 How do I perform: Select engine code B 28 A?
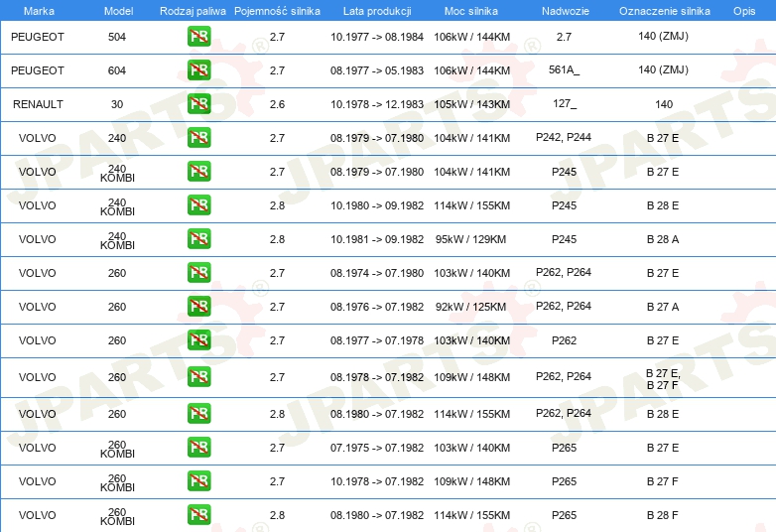pos(663,239)
